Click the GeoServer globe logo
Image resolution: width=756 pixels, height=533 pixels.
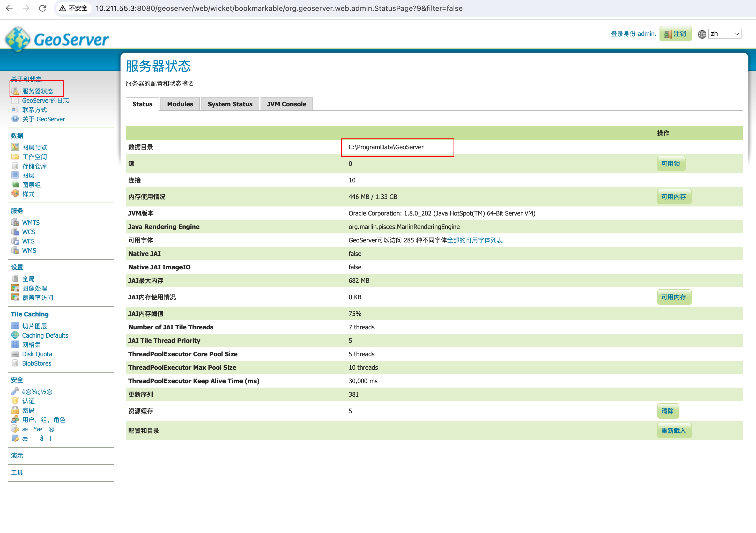pos(18,40)
